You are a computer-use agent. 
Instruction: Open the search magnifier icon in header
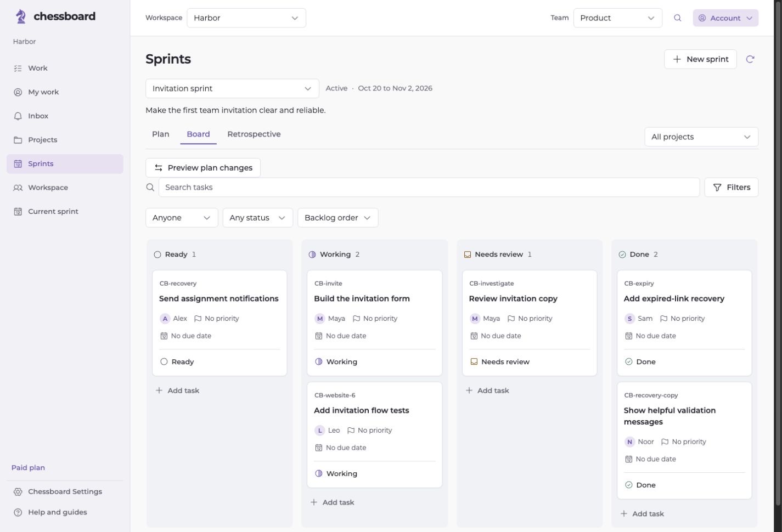(x=677, y=18)
